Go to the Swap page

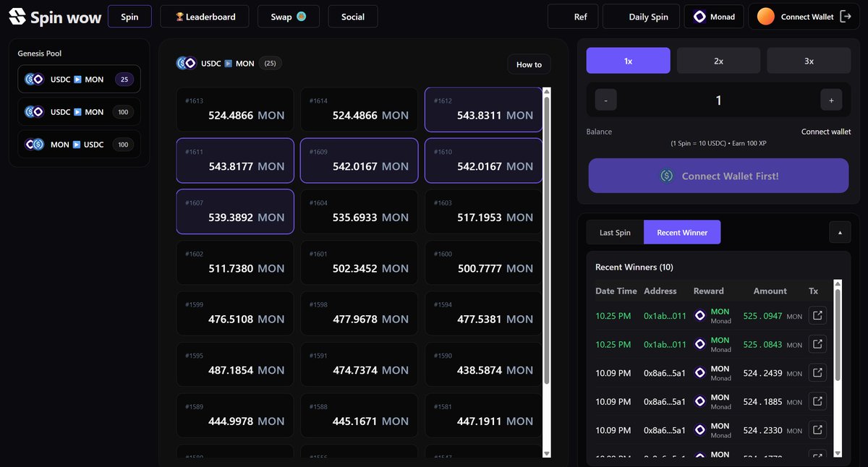[289, 17]
